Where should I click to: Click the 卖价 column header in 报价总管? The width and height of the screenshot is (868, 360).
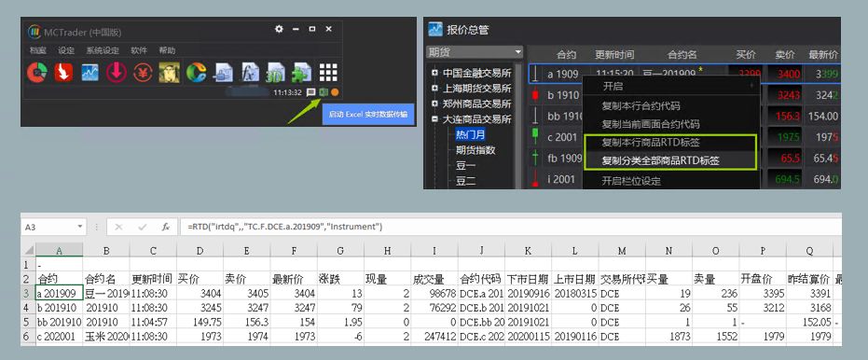[784, 55]
